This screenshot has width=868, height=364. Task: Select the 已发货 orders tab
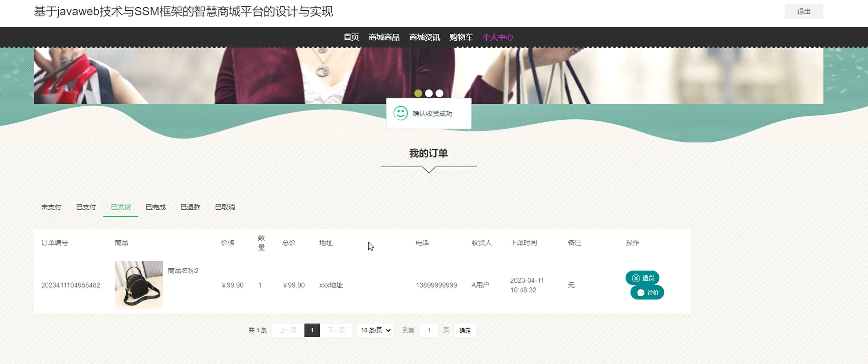pyautogui.click(x=121, y=207)
